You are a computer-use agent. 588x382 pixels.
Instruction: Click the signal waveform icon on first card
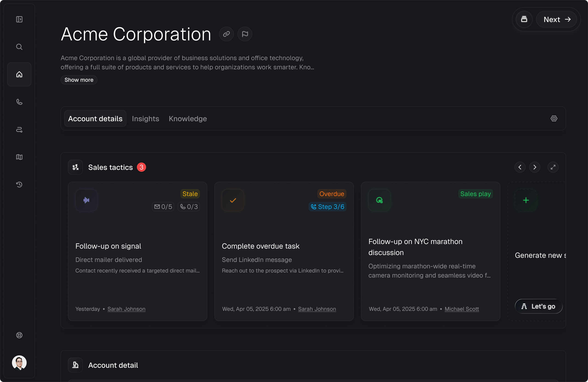(x=86, y=200)
